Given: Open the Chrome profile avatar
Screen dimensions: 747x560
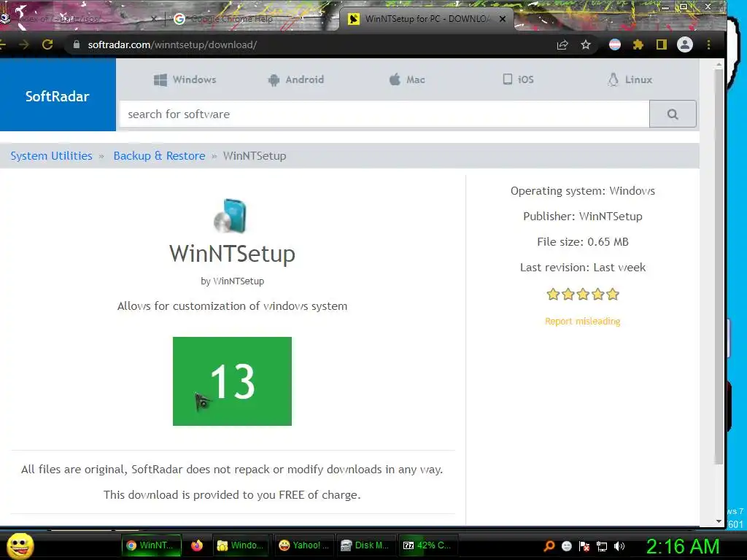Looking at the screenshot, I should (x=684, y=44).
